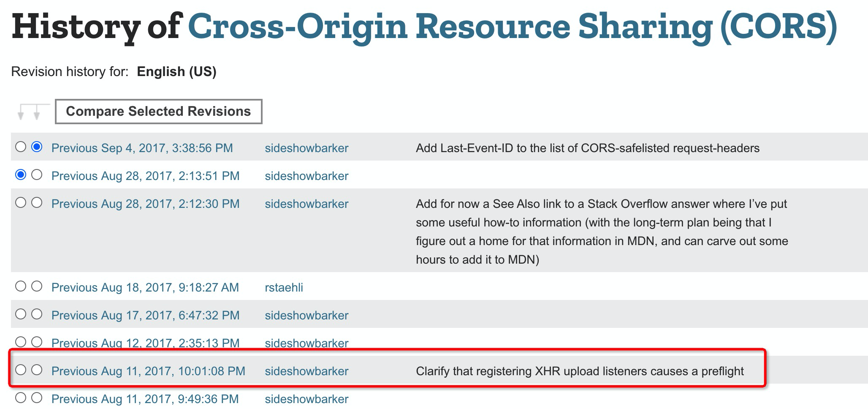868x409 pixels.
Task: Select left radio for Sep 4, 2017 revision
Action: coord(21,147)
